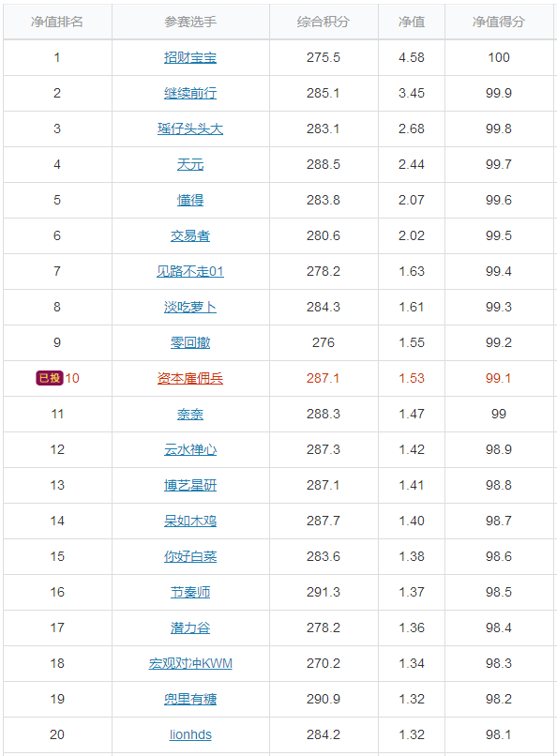557x756 pixels.
Task: Click the 参赛选手 column header
Action: click(x=190, y=22)
